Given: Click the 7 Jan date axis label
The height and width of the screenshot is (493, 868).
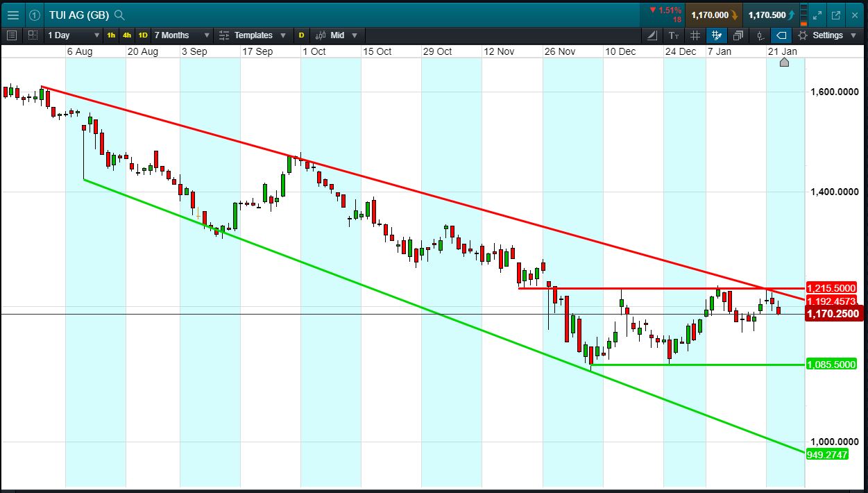Looking at the screenshot, I should pos(719,52).
